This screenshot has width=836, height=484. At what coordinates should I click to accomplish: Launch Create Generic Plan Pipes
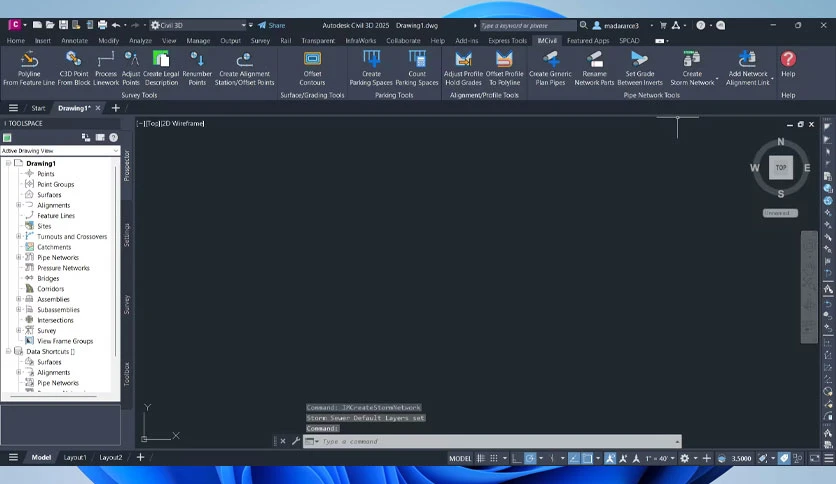[x=550, y=68]
